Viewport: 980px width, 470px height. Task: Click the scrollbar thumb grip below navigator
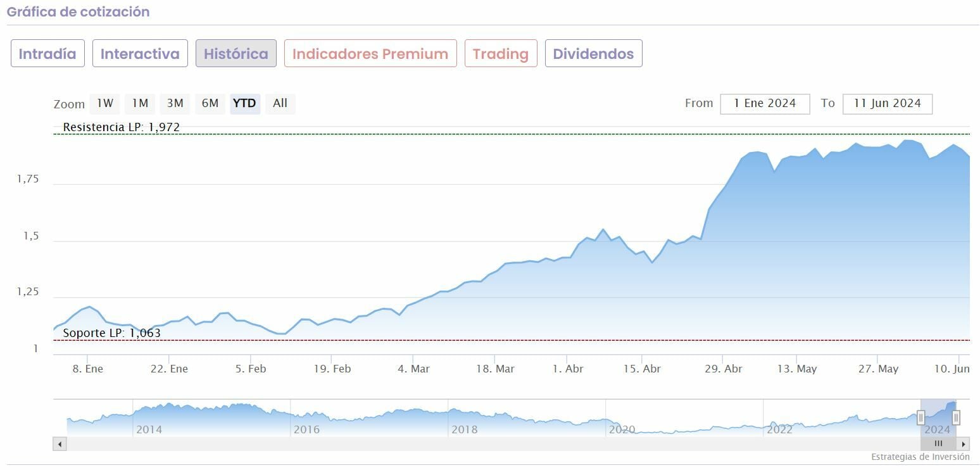938,444
